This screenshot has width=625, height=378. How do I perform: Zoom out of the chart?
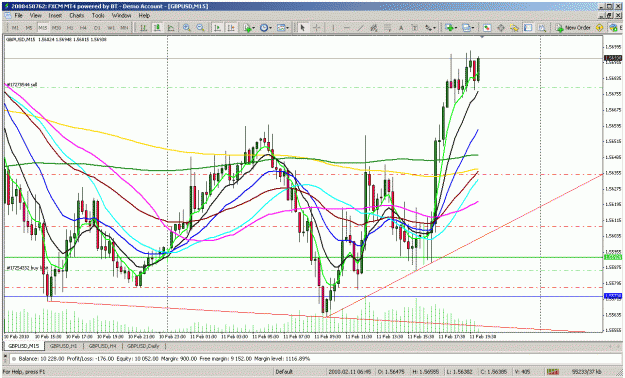click(200, 28)
